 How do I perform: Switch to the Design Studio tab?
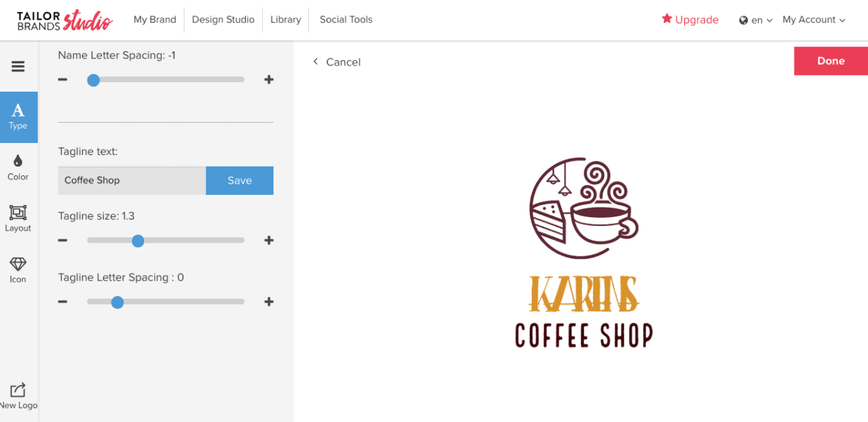223,20
